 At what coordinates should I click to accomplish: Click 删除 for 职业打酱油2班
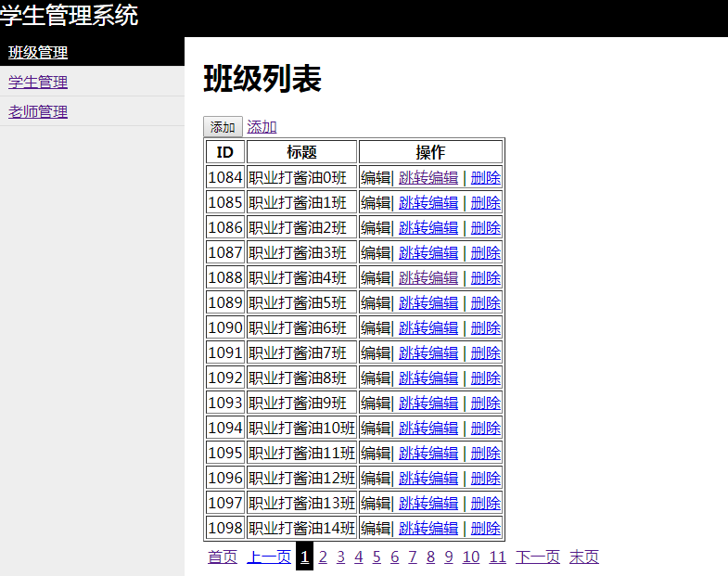coord(486,227)
